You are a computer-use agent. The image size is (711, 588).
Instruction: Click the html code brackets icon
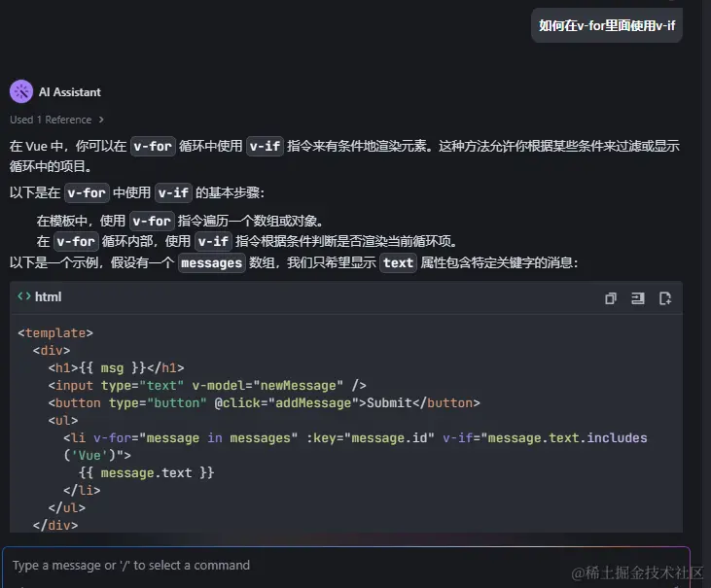point(24,296)
